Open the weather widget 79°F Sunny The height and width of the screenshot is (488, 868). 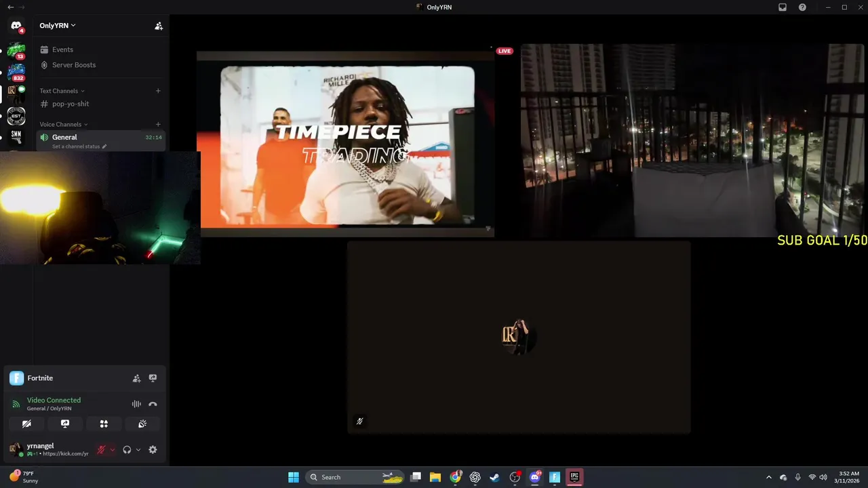click(x=24, y=477)
